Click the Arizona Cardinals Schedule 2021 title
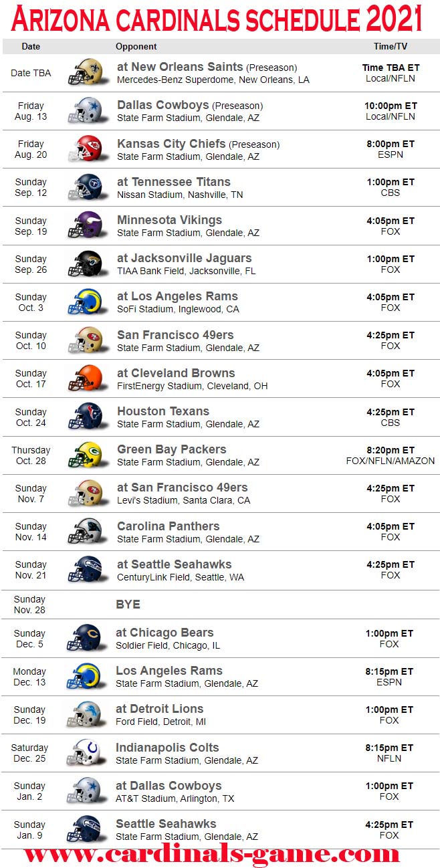440x868 pixels. pyautogui.click(x=217, y=19)
